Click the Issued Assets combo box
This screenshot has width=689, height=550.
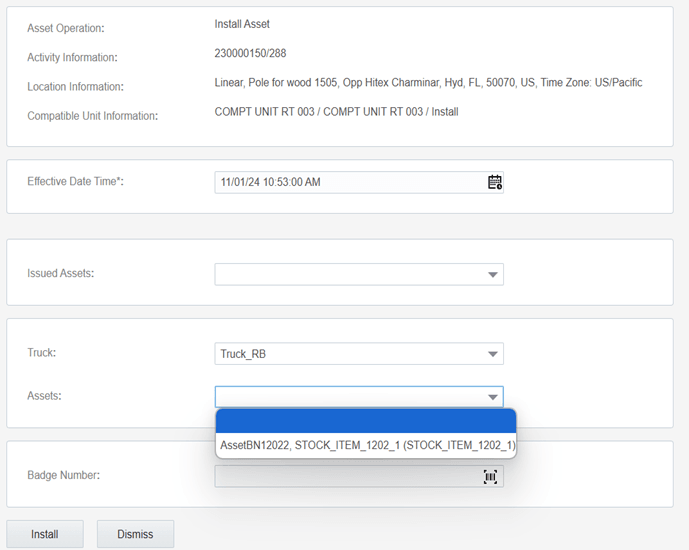(x=359, y=275)
